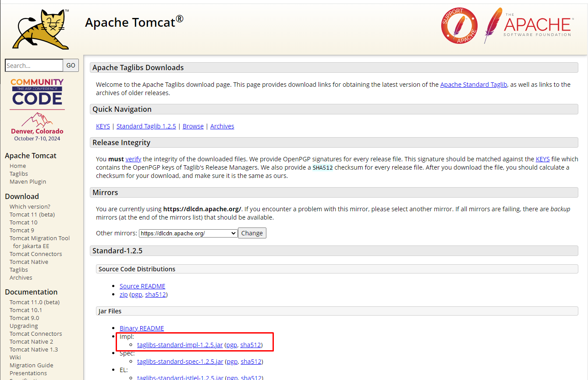Click the Support Apache badge
The width and height of the screenshot is (588, 380).
459,25
